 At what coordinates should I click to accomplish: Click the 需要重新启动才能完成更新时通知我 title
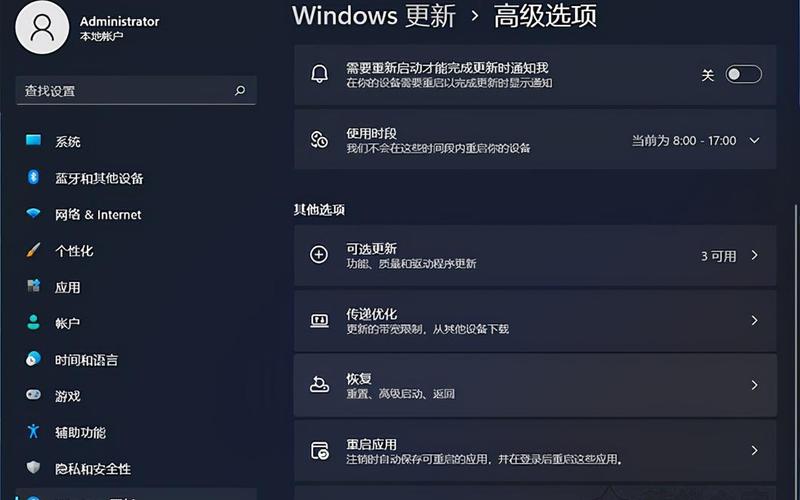pos(447,67)
